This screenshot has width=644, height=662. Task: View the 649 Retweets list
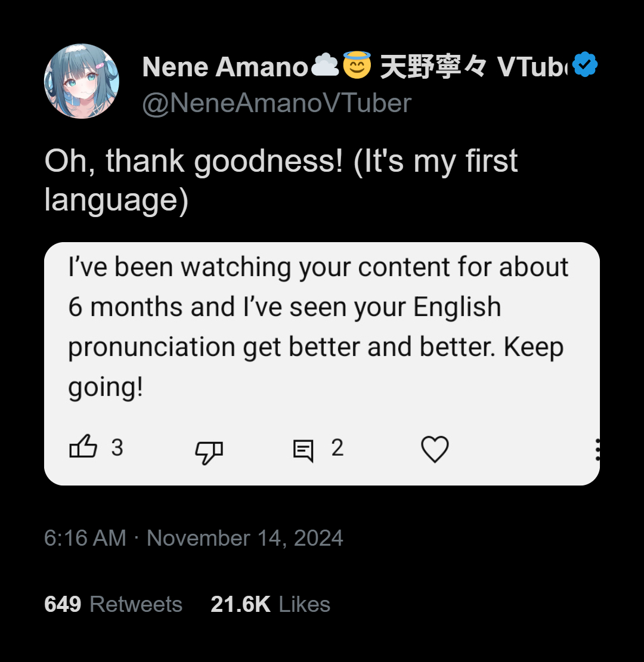click(x=113, y=604)
